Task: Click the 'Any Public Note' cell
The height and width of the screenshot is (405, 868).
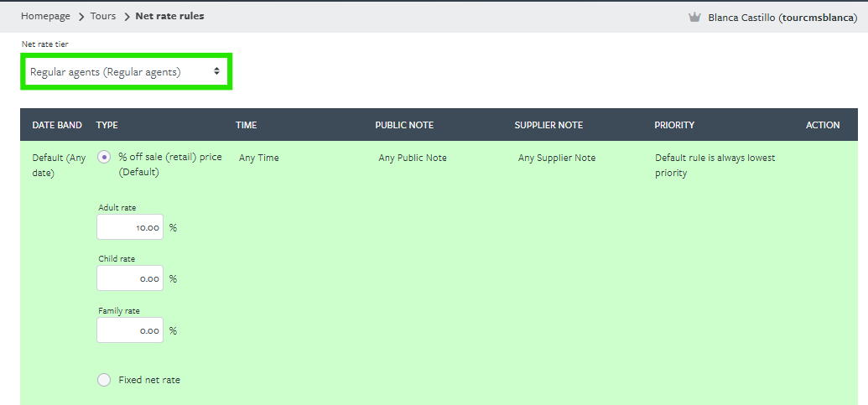Action: coord(413,158)
